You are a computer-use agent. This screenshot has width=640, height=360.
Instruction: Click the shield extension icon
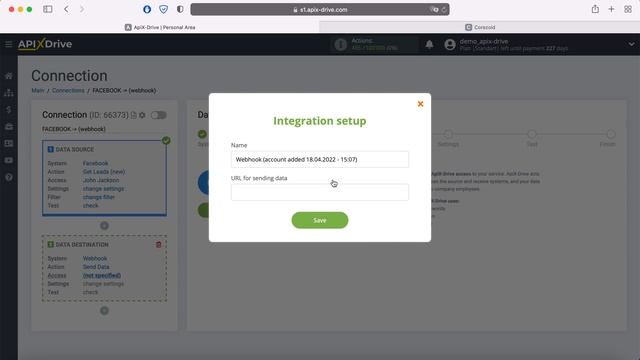coord(163,9)
